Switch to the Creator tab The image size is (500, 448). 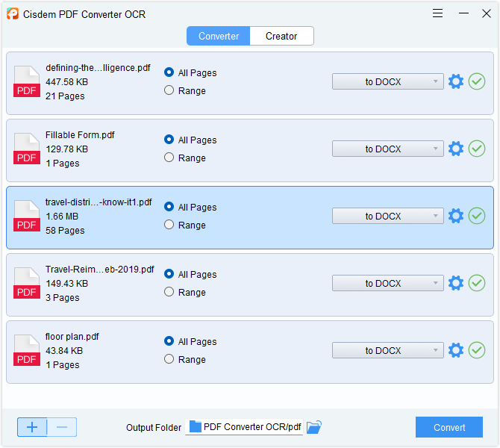tap(281, 36)
